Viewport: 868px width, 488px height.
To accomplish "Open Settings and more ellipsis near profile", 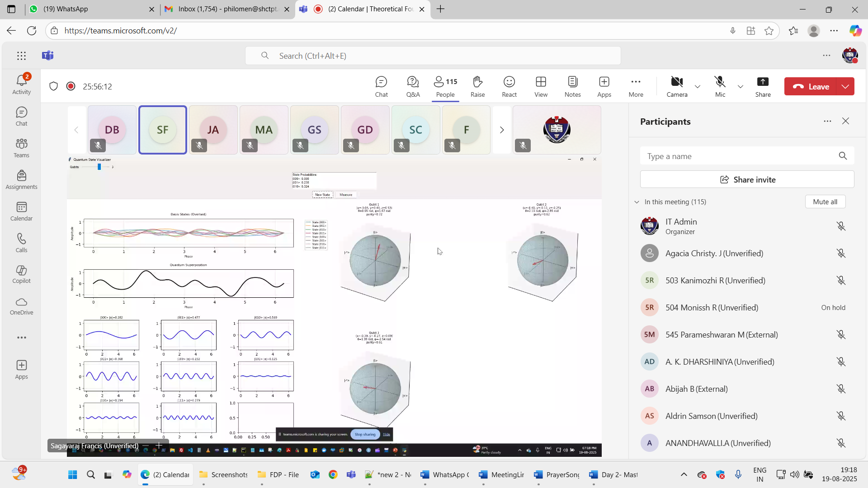I will pyautogui.click(x=826, y=55).
